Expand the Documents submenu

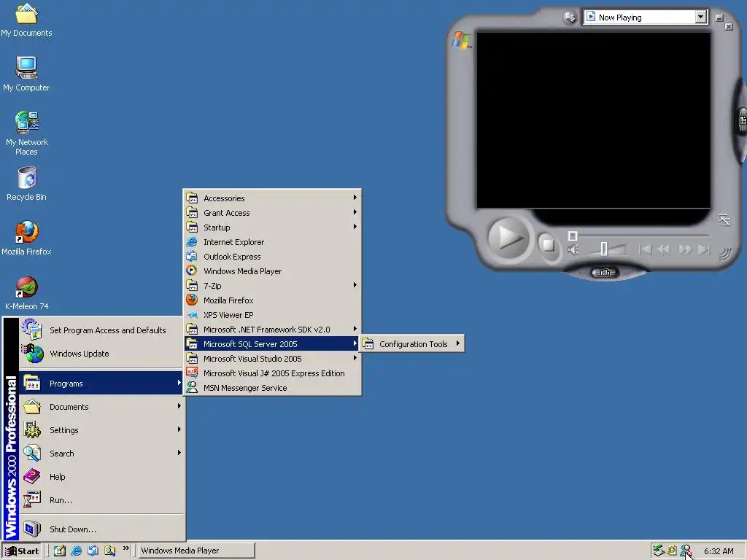coord(101,407)
